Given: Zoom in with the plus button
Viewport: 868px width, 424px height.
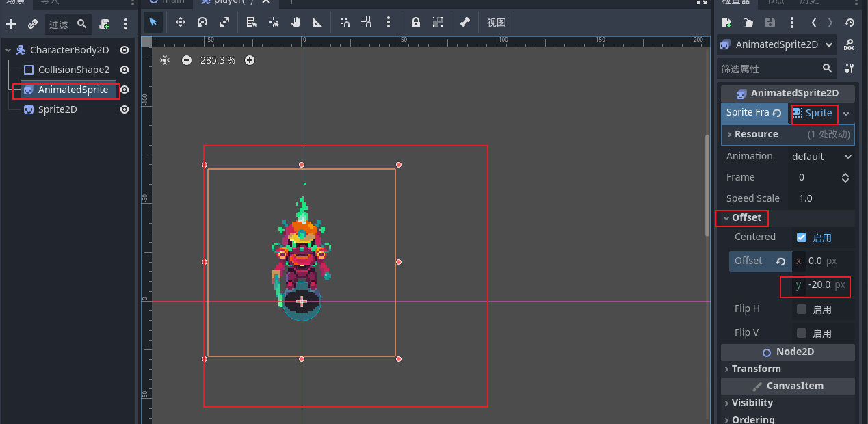Looking at the screenshot, I should coord(250,60).
